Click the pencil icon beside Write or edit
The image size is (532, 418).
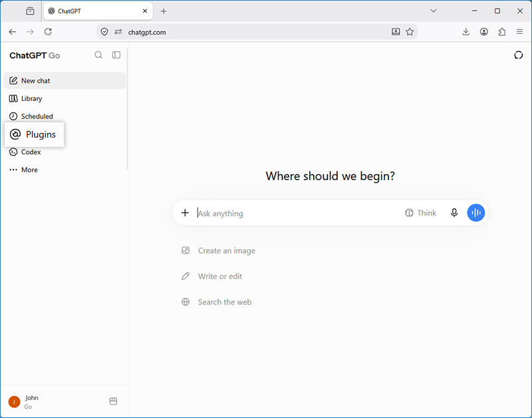[186, 276]
